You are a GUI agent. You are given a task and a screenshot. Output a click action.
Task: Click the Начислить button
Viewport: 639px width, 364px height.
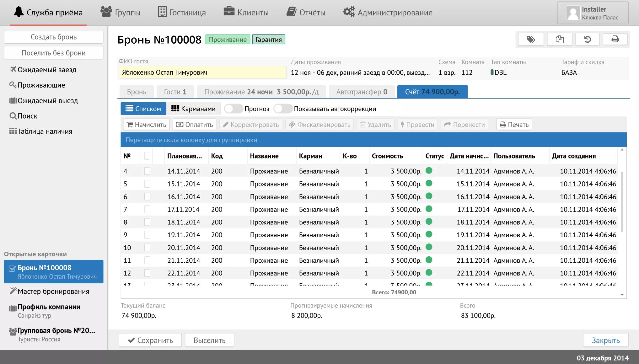pos(146,125)
